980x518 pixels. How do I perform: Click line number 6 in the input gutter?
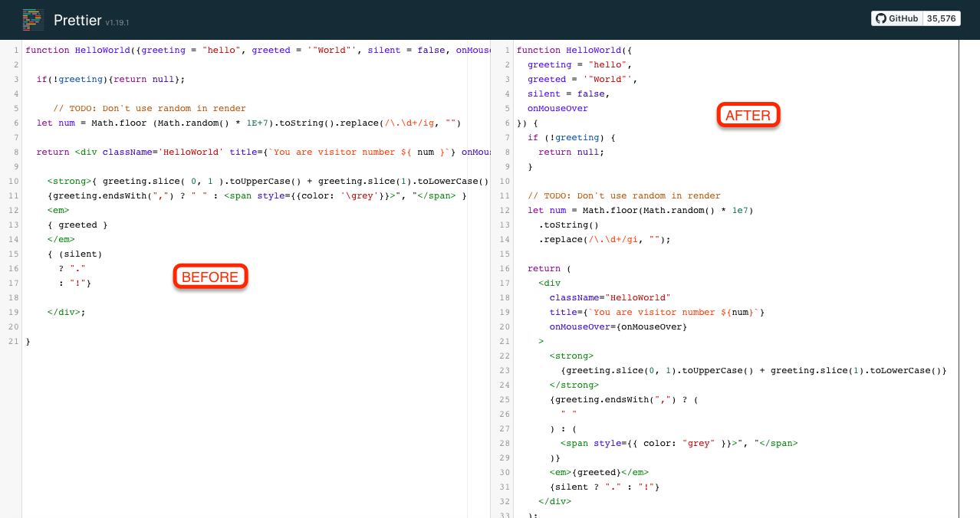point(15,123)
